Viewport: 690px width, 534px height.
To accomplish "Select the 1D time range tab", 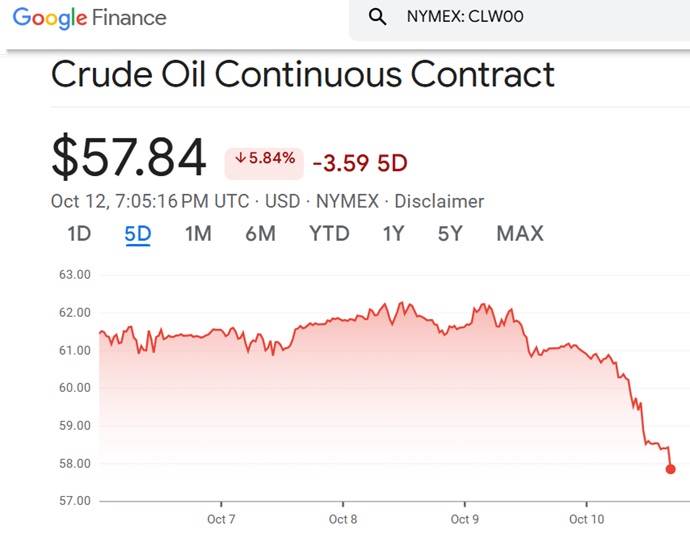I will 79,233.
